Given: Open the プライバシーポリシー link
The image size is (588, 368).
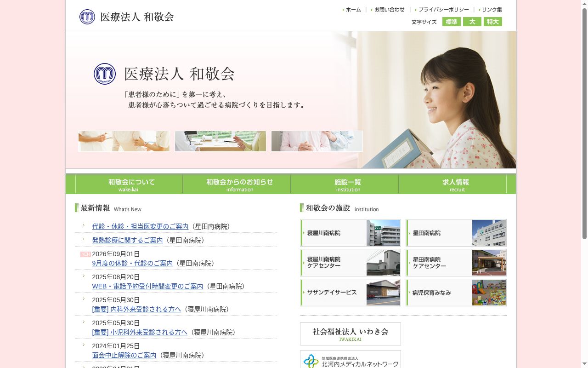Looking at the screenshot, I should 442,10.
